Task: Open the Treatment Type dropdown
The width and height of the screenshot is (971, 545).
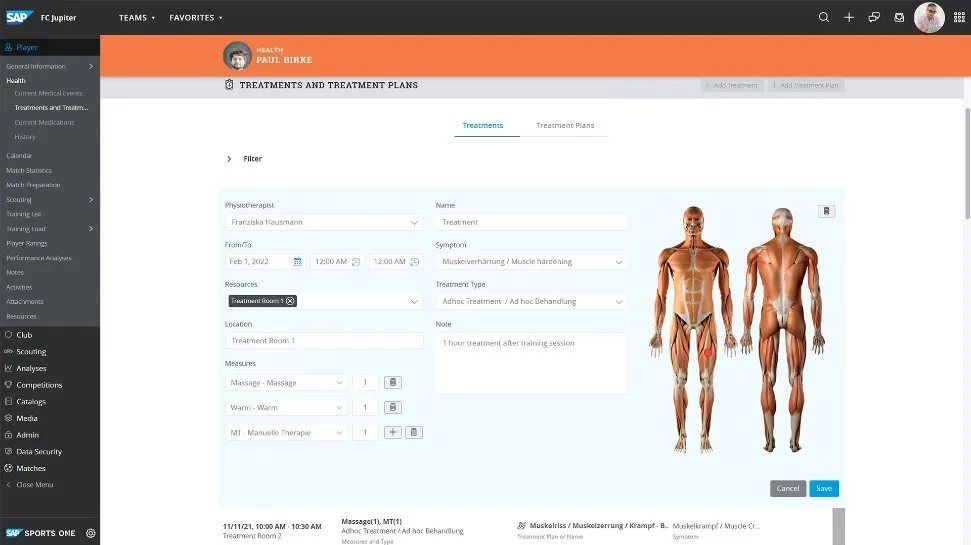Action: pos(619,301)
